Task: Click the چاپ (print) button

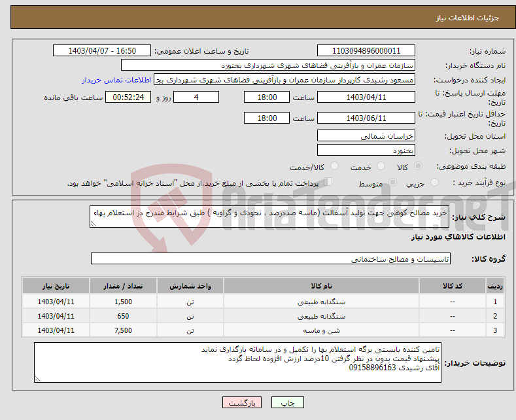Action: click(x=287, y=402)
